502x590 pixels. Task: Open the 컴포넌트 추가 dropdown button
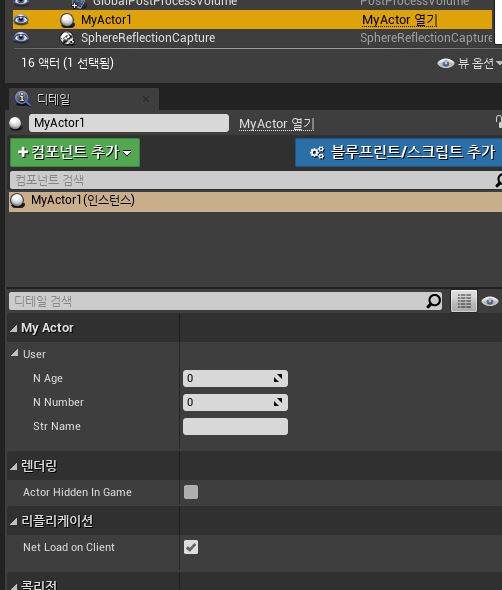pos(75,152)
